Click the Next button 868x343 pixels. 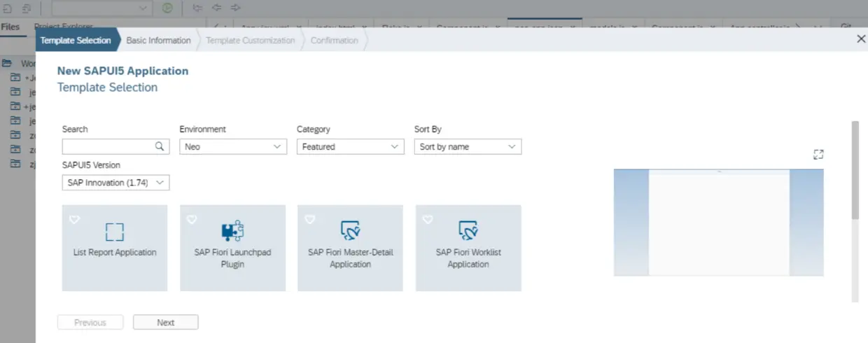(x=166, y=322)
